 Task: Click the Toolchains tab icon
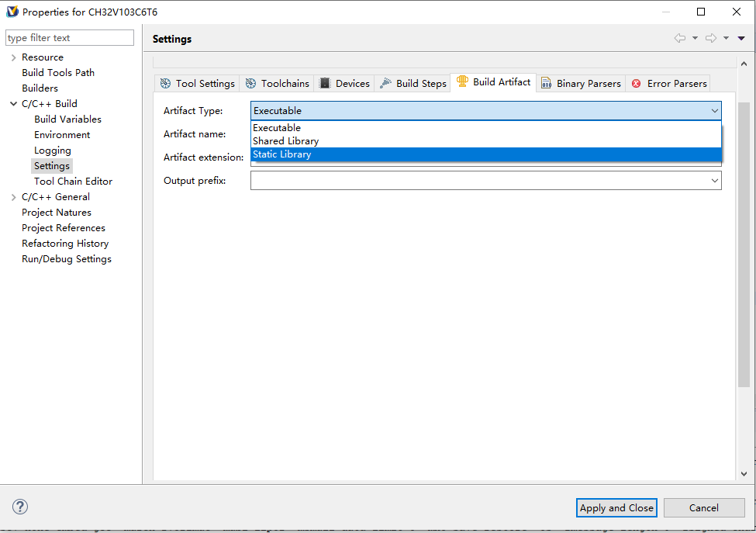pyautogui.click(x=250, y=84)
